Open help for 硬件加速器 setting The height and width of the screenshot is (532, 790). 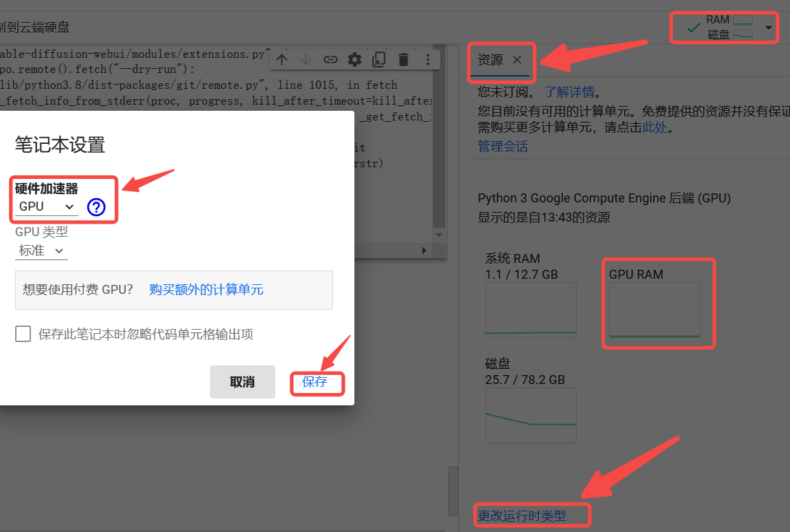pyautogui.click(x=96, y=206)
